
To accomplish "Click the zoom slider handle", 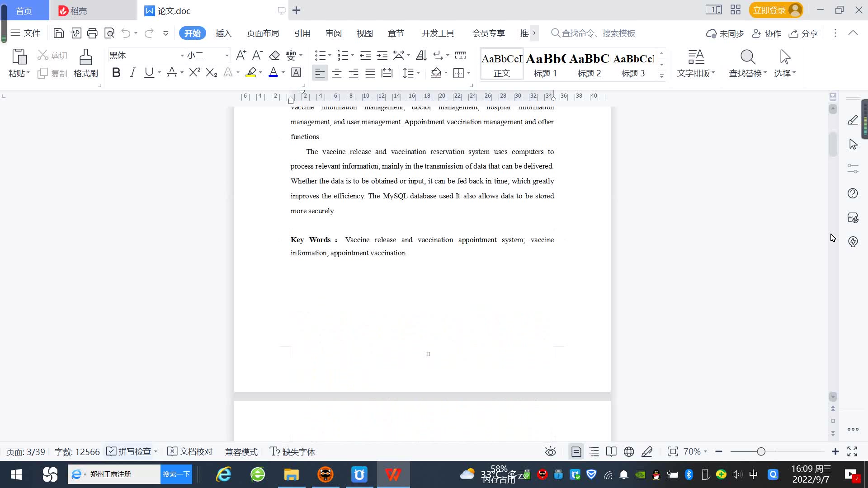I will point(761,451).
